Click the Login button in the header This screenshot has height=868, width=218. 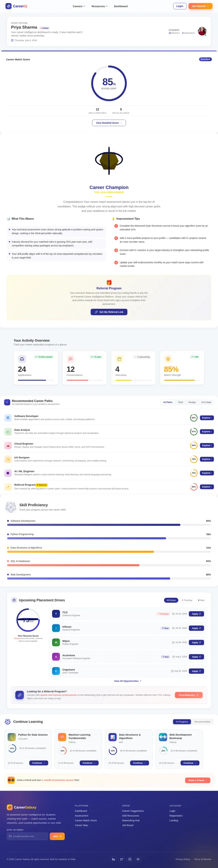tap(180, 6)
